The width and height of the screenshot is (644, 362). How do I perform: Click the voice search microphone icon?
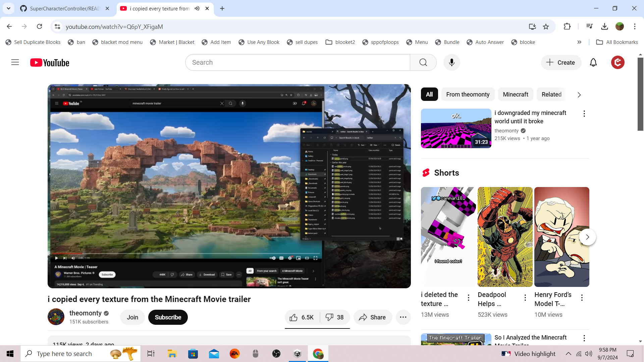point(451,62)
